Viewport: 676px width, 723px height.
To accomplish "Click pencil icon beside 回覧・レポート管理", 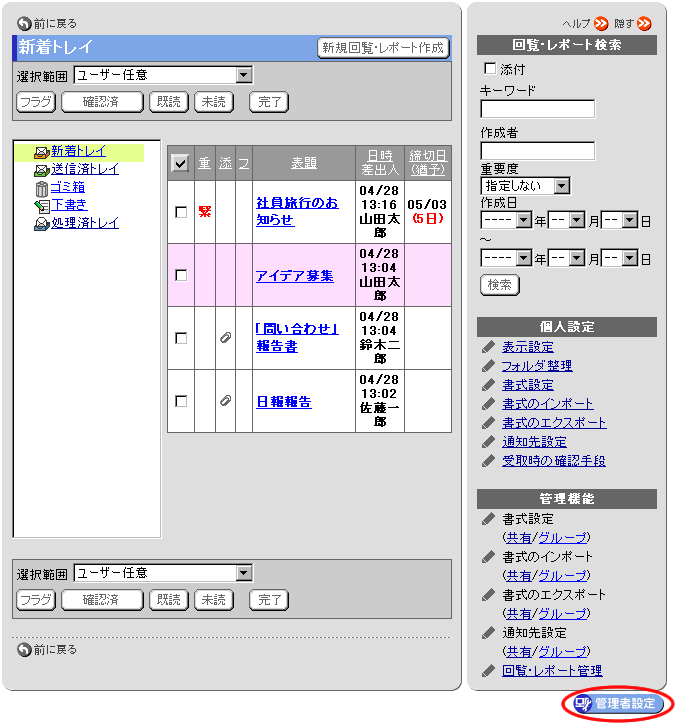I will click(488, 671).
